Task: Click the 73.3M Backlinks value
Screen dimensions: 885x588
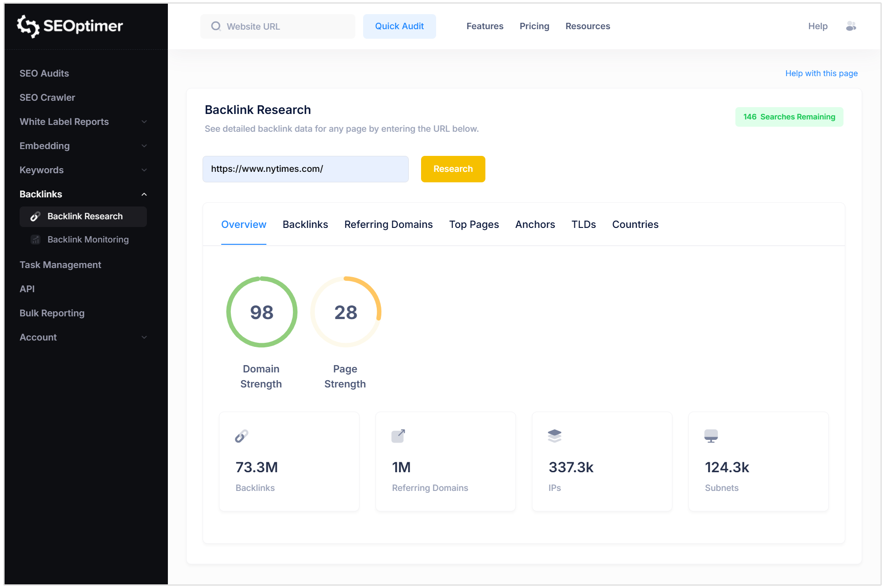Action: pyautogui.click(x=257, y=468)
